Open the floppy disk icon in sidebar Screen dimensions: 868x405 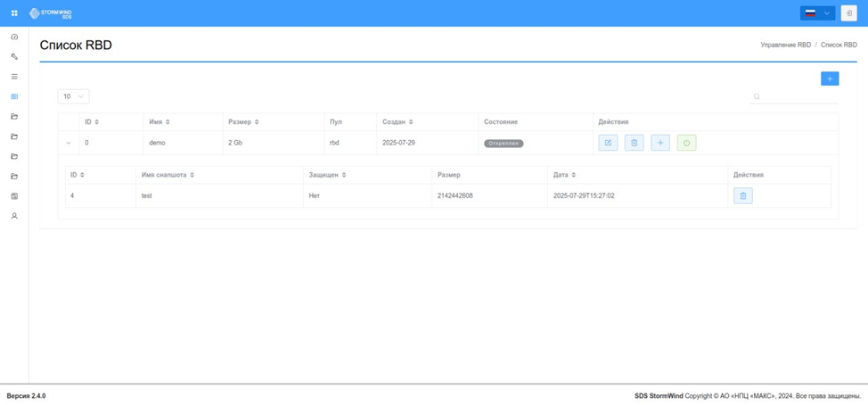[14, 196]
